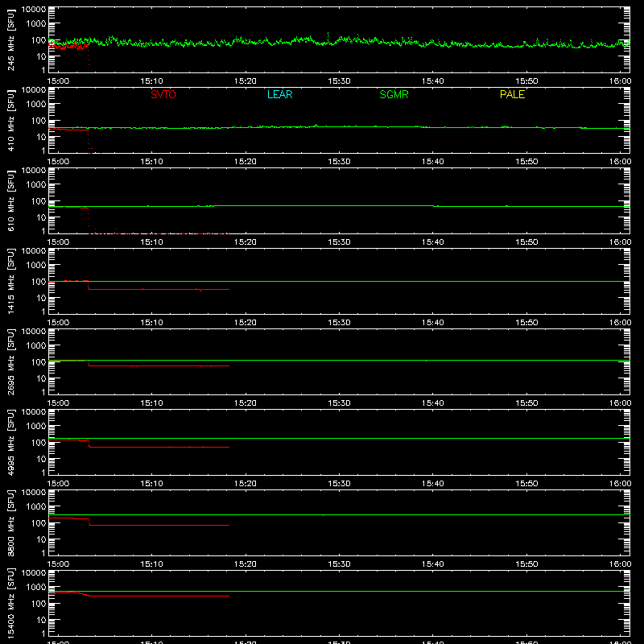
Task: Click 15:40 time label under 410 MHz plot
Action: pyautogui.click(x=433, y=162)
